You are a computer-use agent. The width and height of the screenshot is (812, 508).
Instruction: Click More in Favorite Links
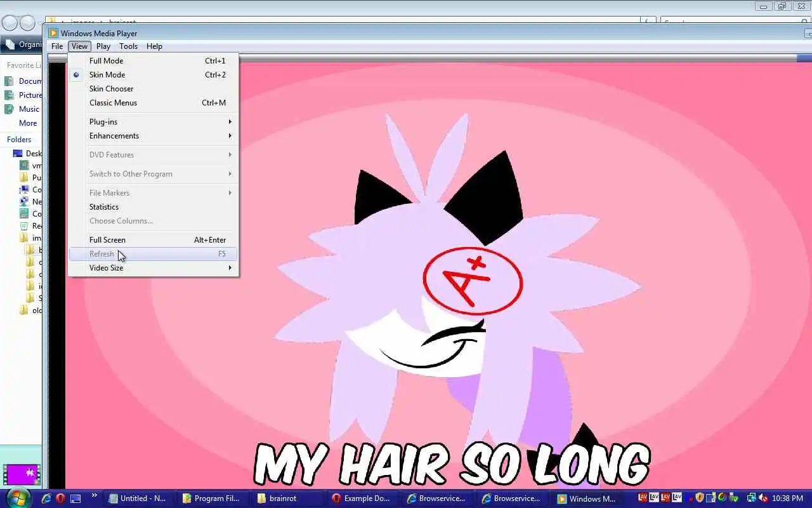point(28,123)
